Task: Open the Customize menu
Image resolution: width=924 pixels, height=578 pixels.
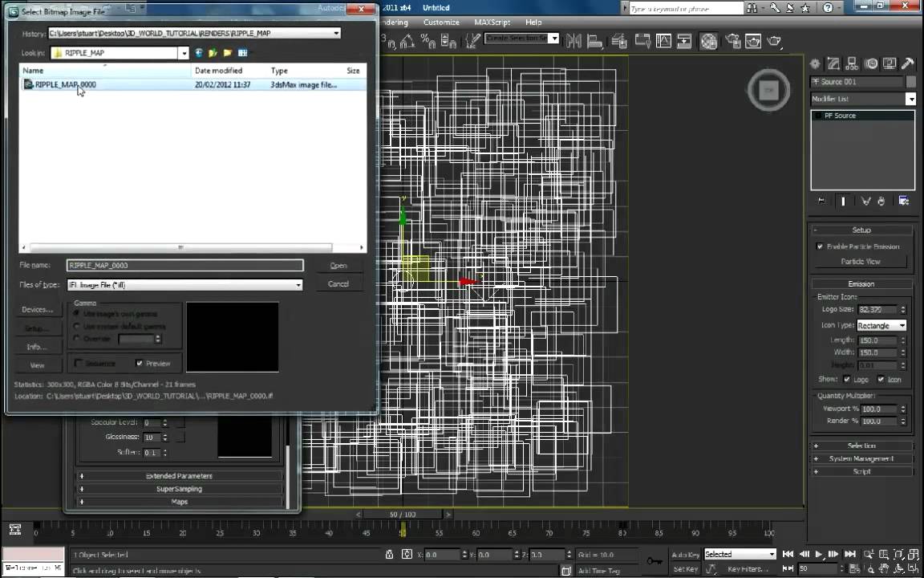Action: 441,22
